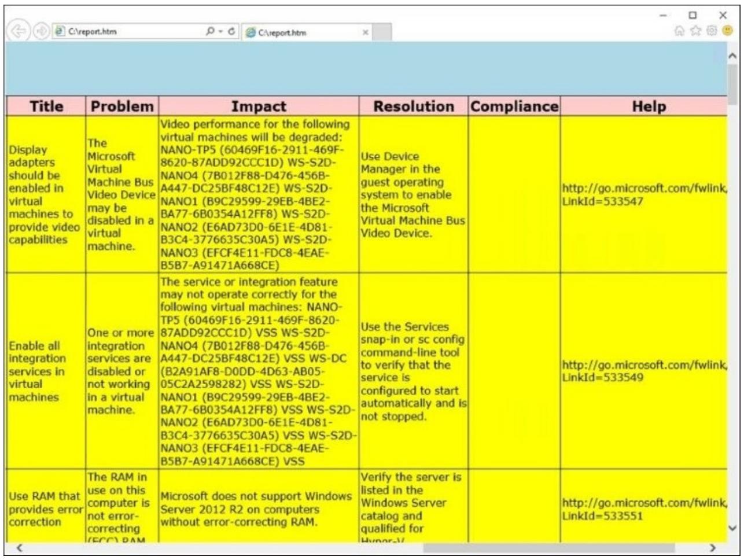Expand the address bar search dropdown arrow

pyautogui.click(x=220, y=31)
